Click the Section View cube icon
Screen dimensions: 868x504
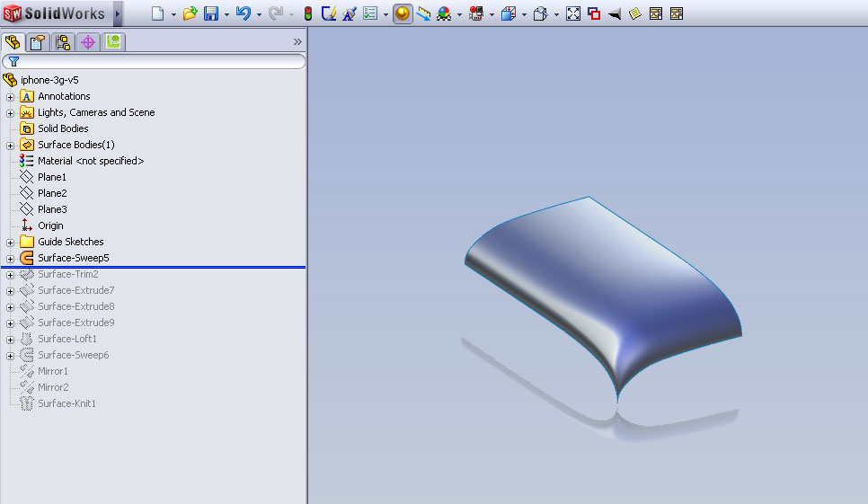pos(509,13)
